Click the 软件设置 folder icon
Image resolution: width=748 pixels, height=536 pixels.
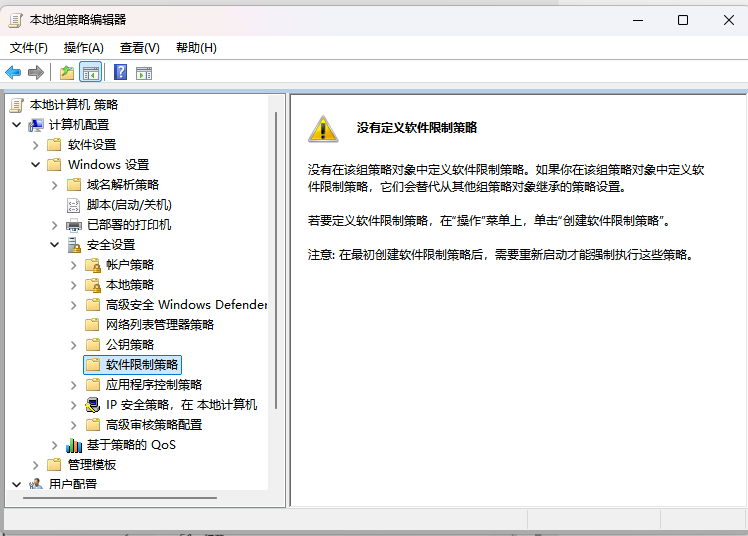54,144
